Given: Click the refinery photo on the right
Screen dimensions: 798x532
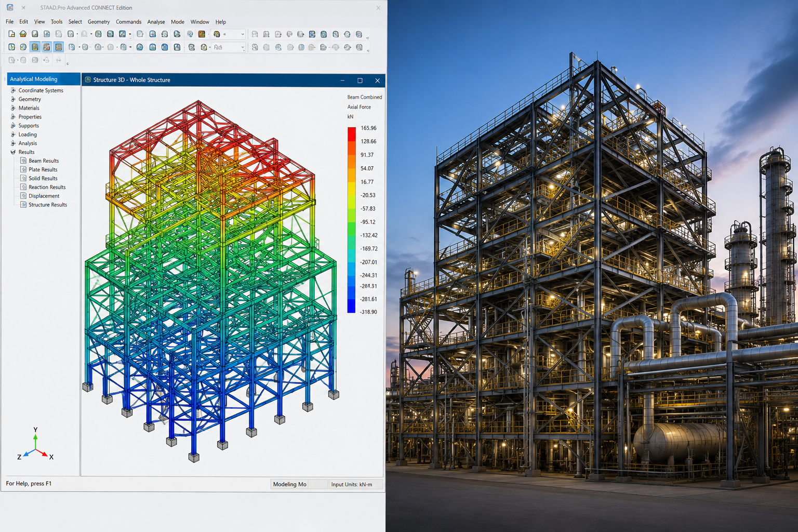Looking at the screenshot, I should [592, 266].
